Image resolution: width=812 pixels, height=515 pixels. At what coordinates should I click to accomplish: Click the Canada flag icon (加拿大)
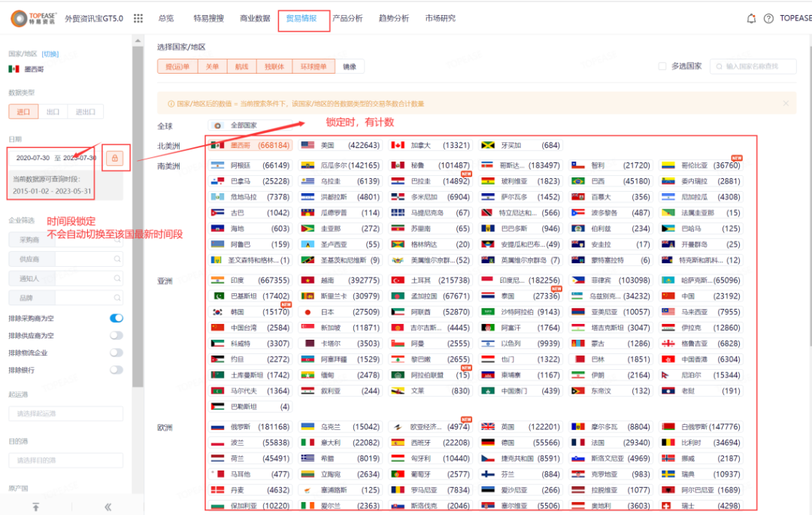pyautogui.click(x=398, y=145)
